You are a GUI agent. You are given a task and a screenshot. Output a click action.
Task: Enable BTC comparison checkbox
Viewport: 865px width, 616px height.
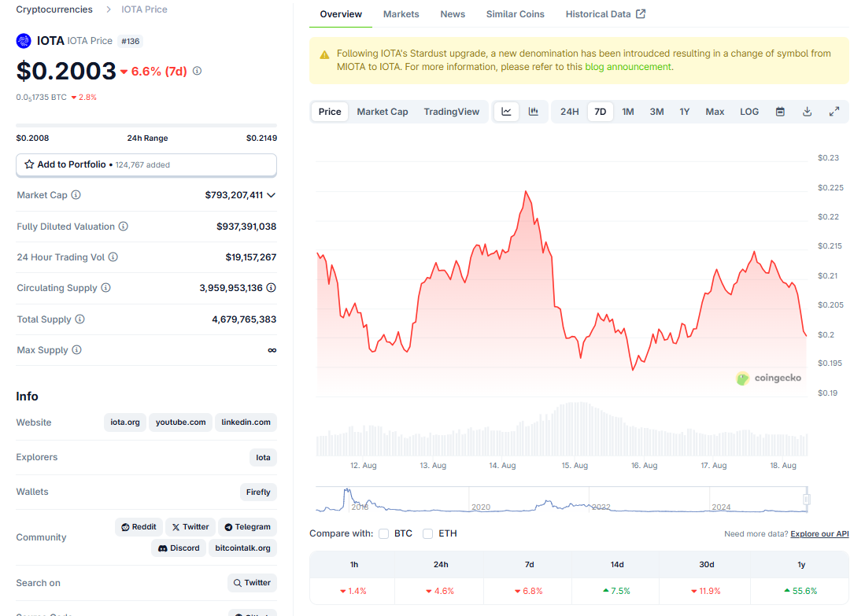[x=384, y=534]
